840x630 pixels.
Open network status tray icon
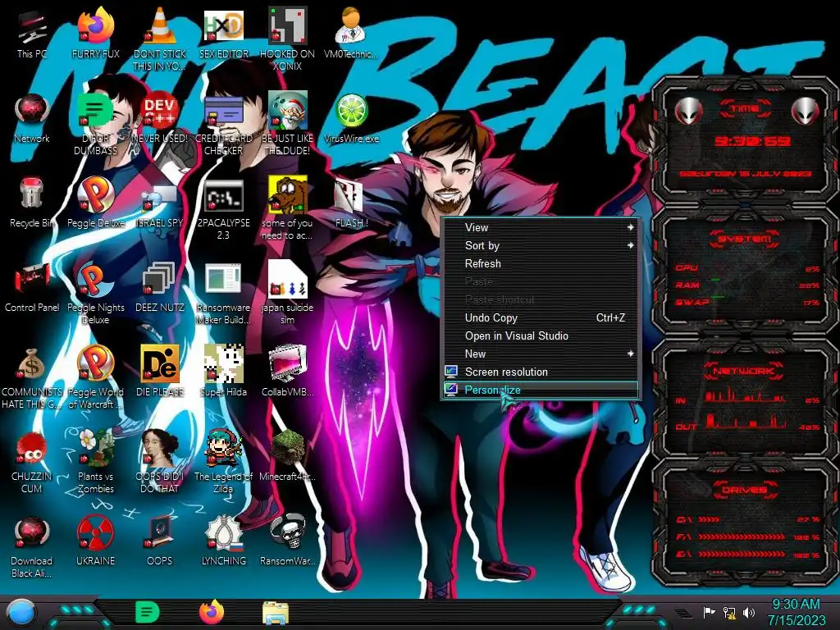(729, 612)
